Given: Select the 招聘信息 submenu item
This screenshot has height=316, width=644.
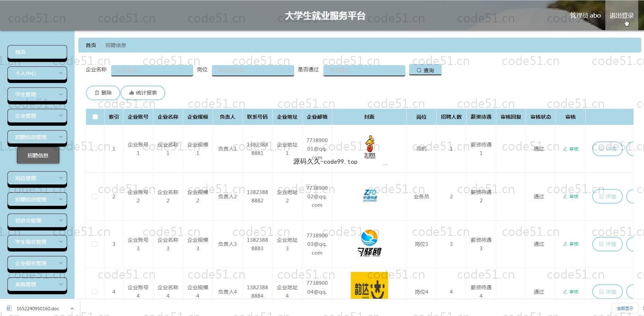Looking at the screenshot, I should tap(38, 155).
